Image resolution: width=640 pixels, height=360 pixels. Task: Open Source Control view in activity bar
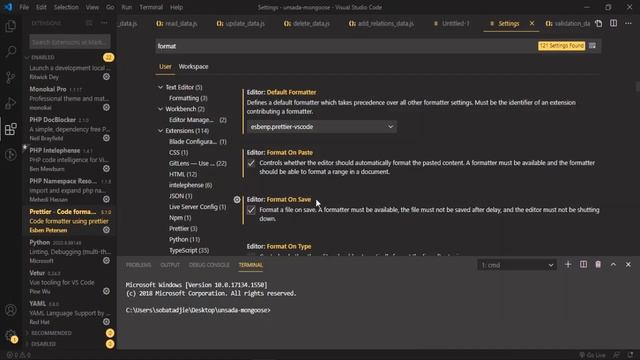[11, 77]
